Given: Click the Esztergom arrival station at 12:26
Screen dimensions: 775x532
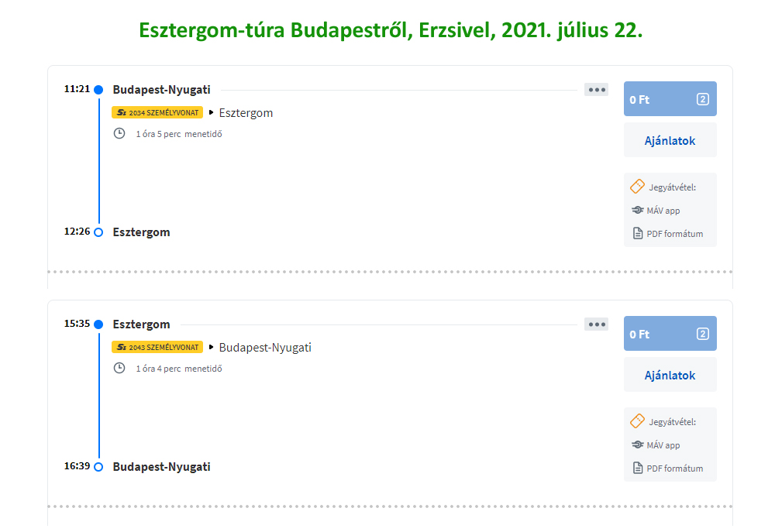Looking at the screenshot, I should 141,232.
